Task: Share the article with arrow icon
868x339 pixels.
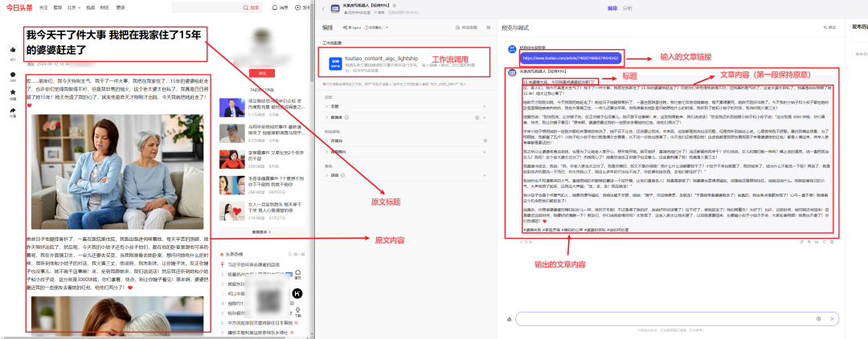Action: pyautogui.click(x=13, y=109)
